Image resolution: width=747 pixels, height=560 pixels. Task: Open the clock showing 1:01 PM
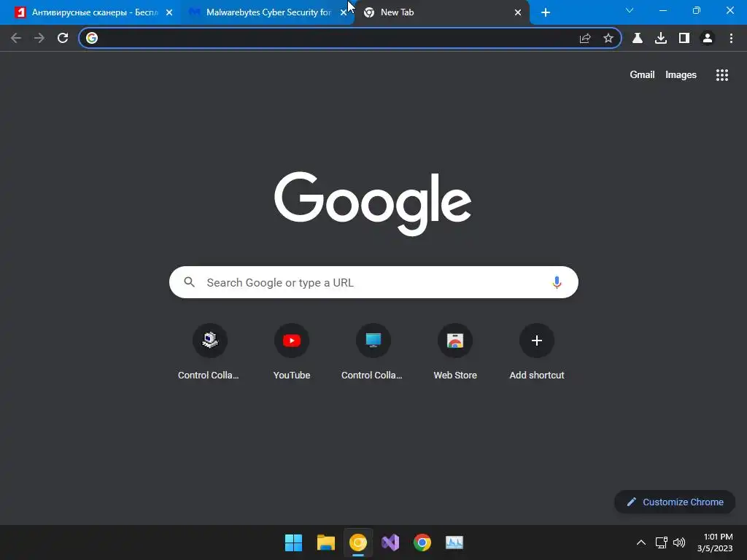pos(715,542)
